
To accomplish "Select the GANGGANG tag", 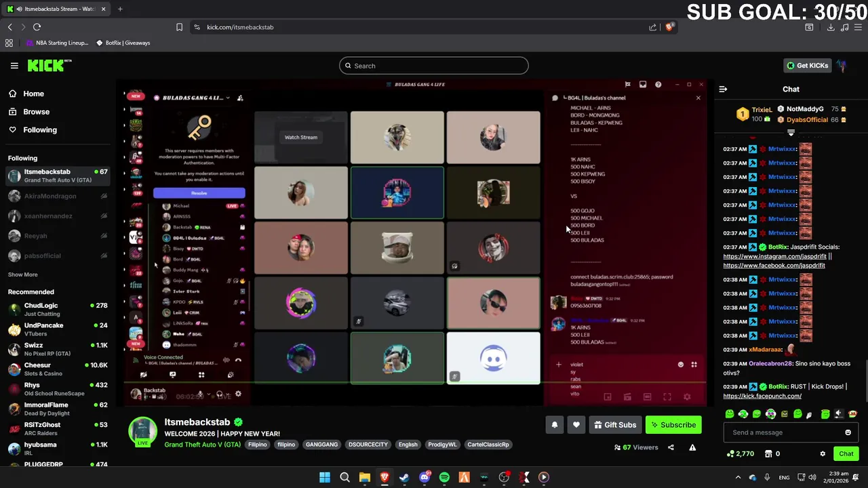I will pyautogui.click(x=321, y=445).
